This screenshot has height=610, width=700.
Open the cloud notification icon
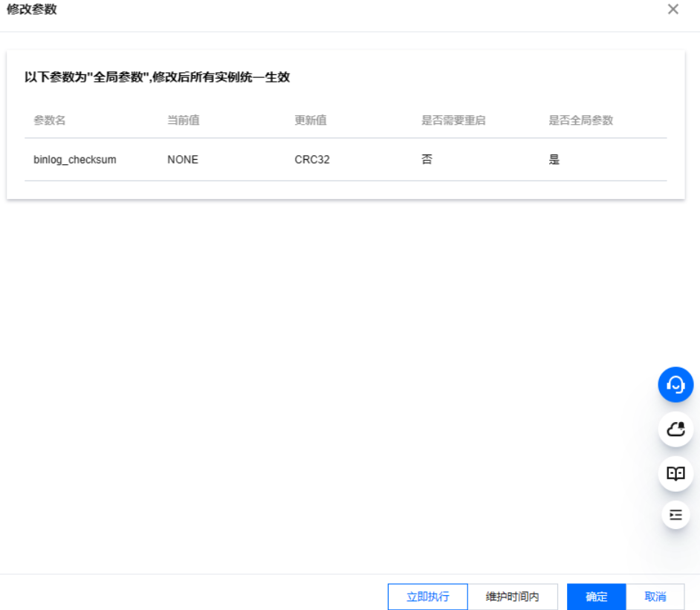tap(675, 429)
